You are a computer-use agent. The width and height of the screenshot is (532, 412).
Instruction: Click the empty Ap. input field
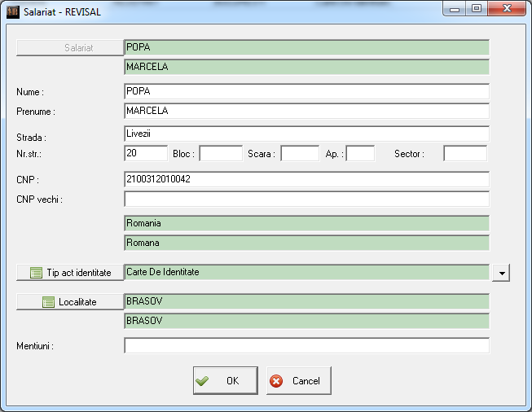[x=360, y=153]
